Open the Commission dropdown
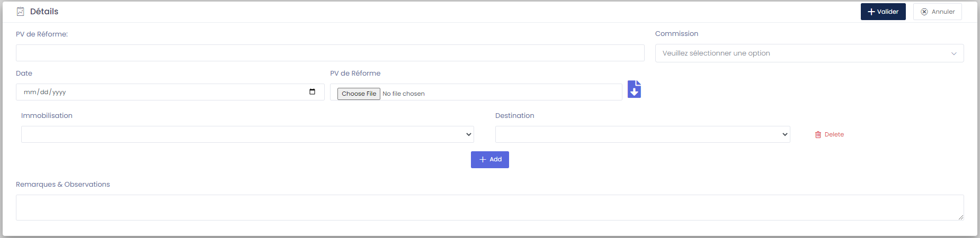 (809, 53)
